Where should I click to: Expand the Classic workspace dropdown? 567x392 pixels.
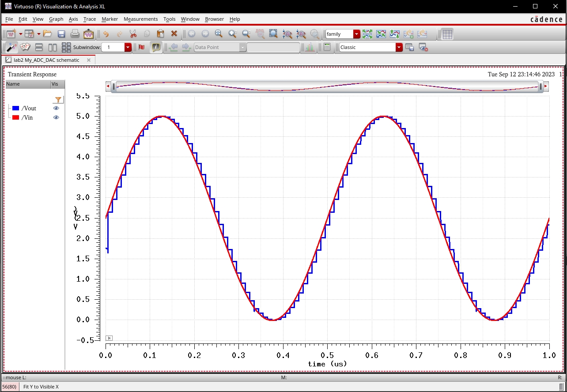pos(399,47)
